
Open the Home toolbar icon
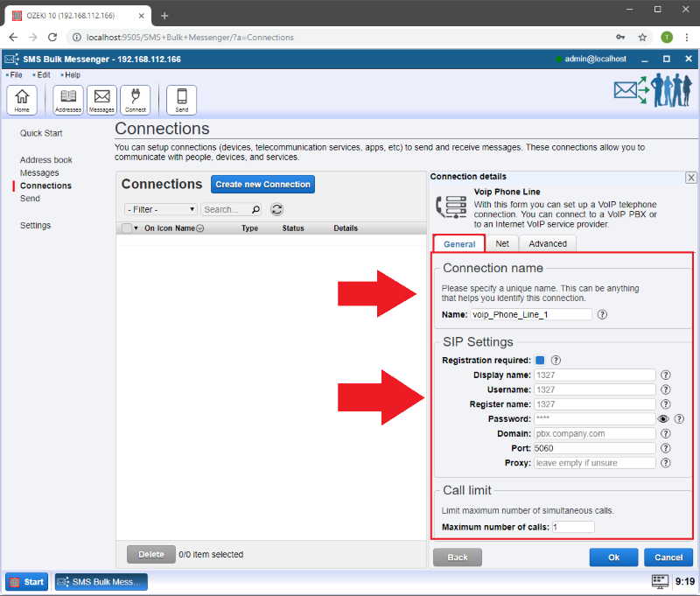pyautogui.click(x=22, y=99)
